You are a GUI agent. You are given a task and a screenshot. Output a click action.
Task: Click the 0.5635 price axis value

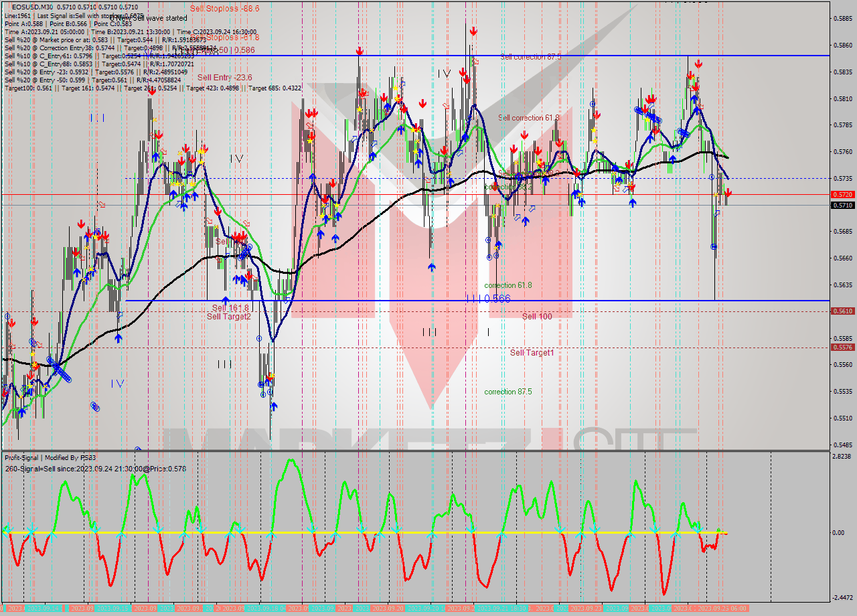[x=842, y=285]
